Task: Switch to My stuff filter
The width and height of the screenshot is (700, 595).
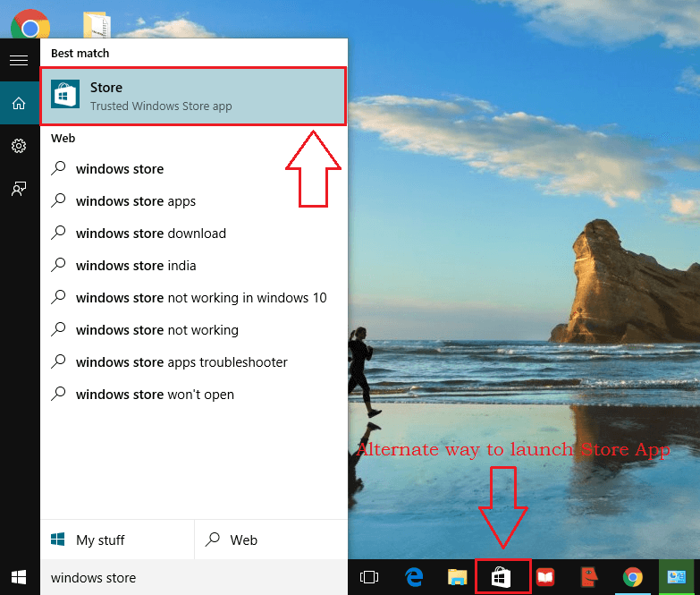Action: 117,540
